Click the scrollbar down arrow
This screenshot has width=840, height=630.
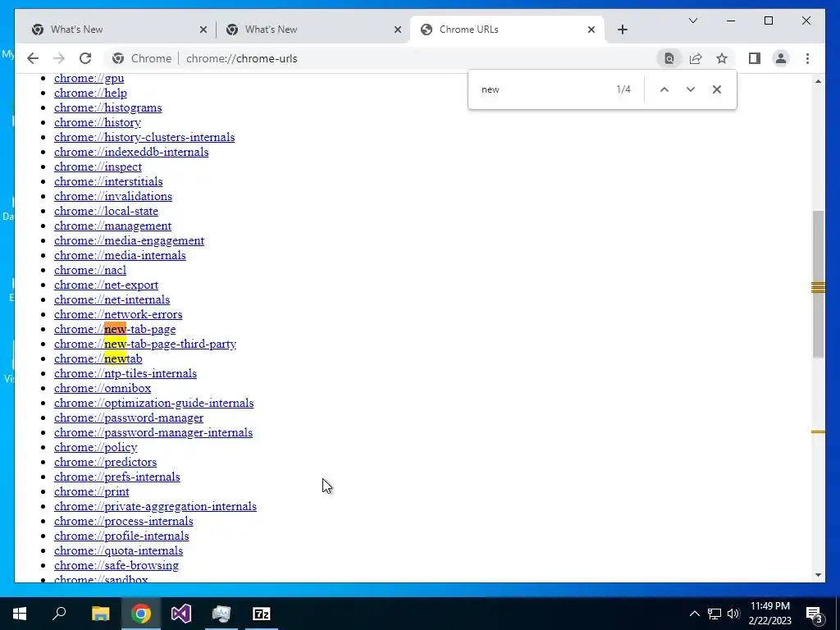tap(818, 575)
